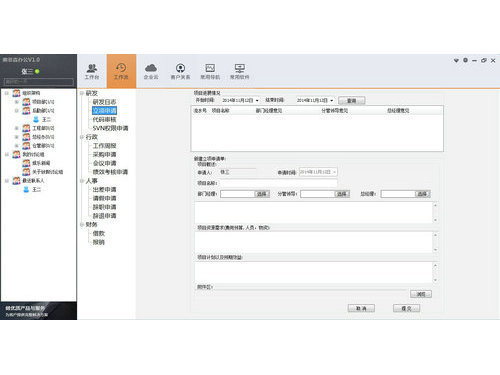500x375 pixels.
Task: Collapse the 研发 category
Action: 82,93
